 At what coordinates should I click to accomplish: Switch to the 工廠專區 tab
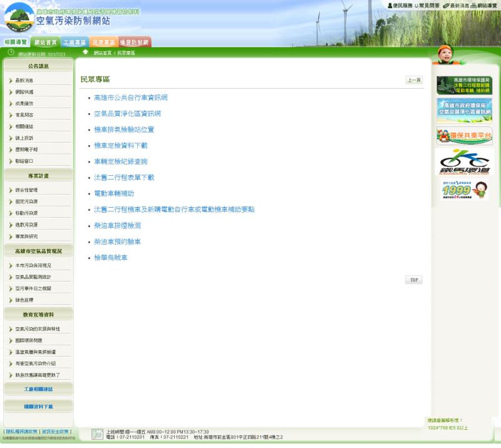(75, 42)
